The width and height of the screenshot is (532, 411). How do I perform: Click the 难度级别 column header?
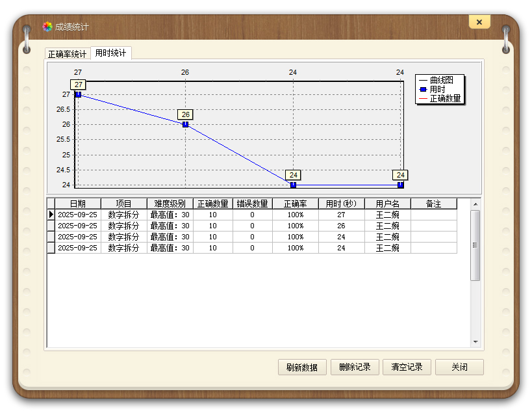point(170,204)
